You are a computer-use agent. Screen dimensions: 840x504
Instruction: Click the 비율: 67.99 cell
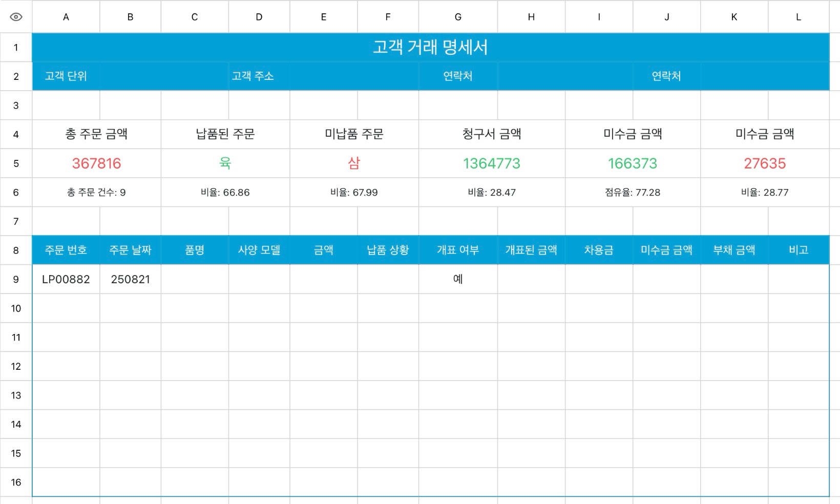click(x=354, y=193)
